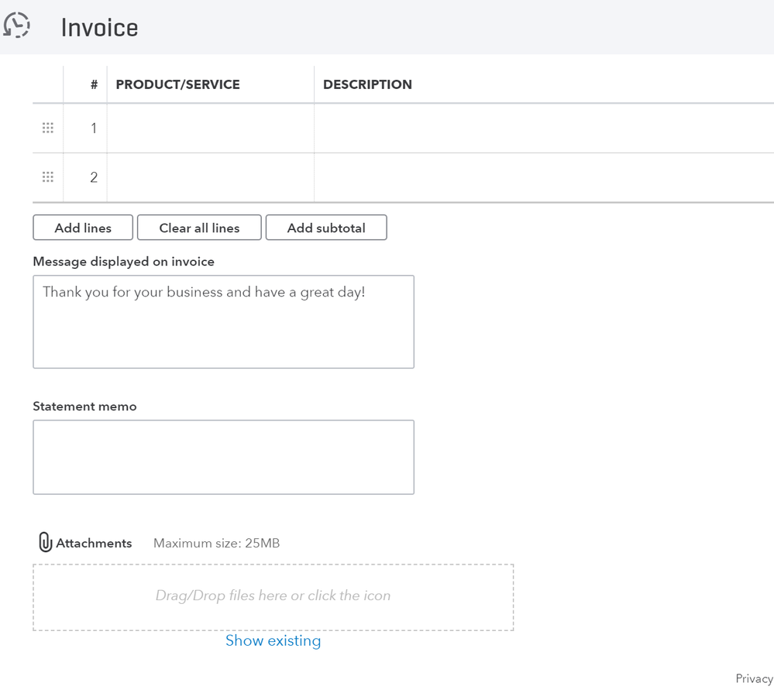Image resolution: width=774 pixels, height=700 pixels.
Task: Open Show existing attachments
Action: [273, 640]
